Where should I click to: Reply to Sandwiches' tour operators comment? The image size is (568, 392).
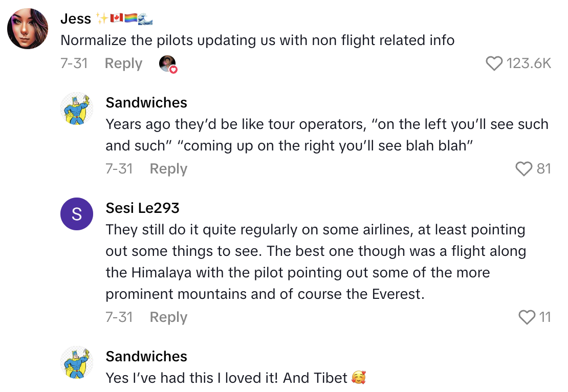(x=168, y=169)
